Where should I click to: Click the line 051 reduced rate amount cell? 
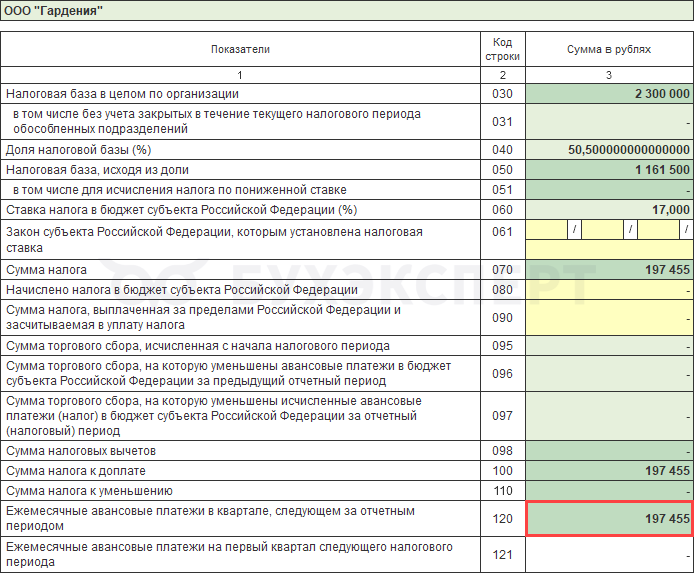tap(609, 190)
